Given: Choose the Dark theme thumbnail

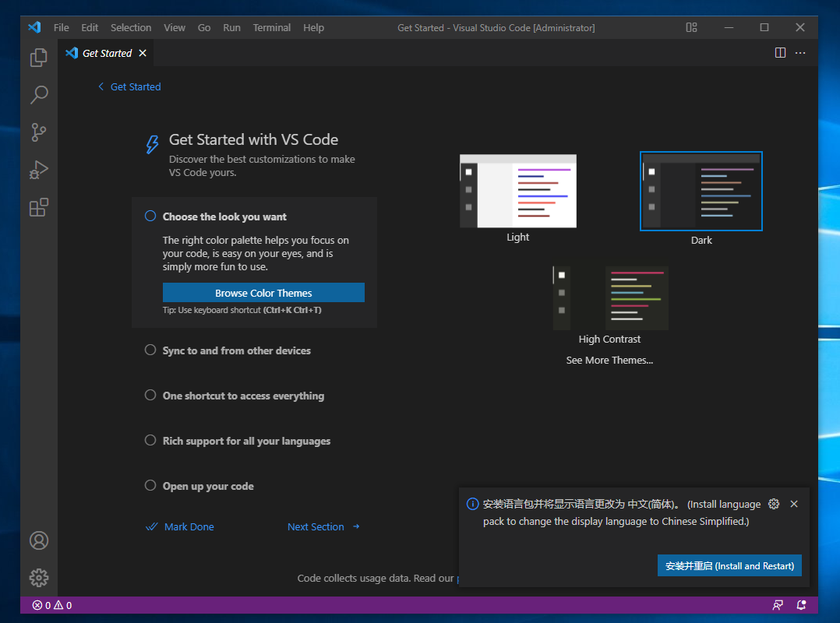Looking at the screenshot, I should pyautogui.click(x=701, y=191).
